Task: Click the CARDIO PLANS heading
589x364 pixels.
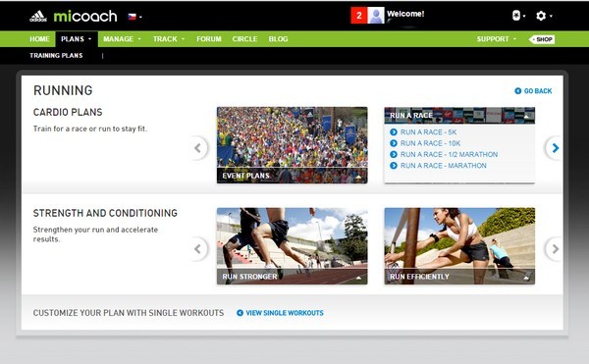Action: tap(68, 112)
